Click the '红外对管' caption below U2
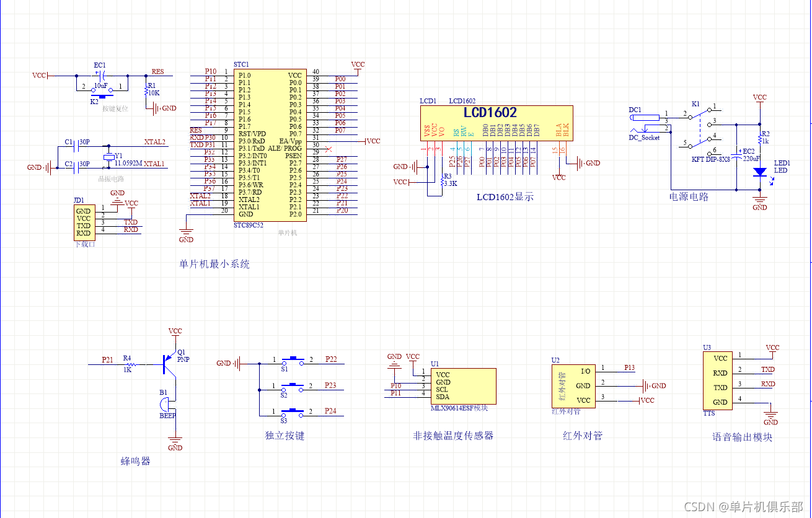The height and width of the screenshot is (518, 812). click(582, 436)
